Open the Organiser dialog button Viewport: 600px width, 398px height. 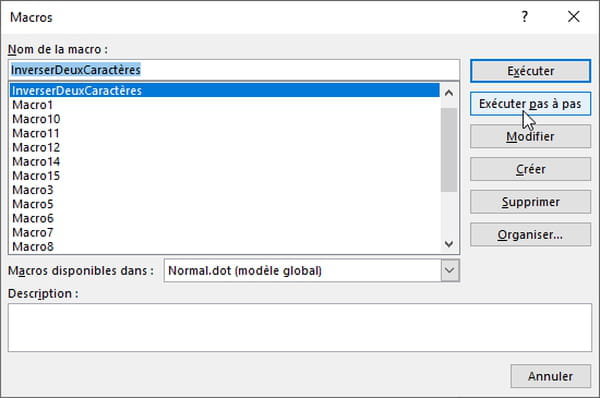point(530,235)
